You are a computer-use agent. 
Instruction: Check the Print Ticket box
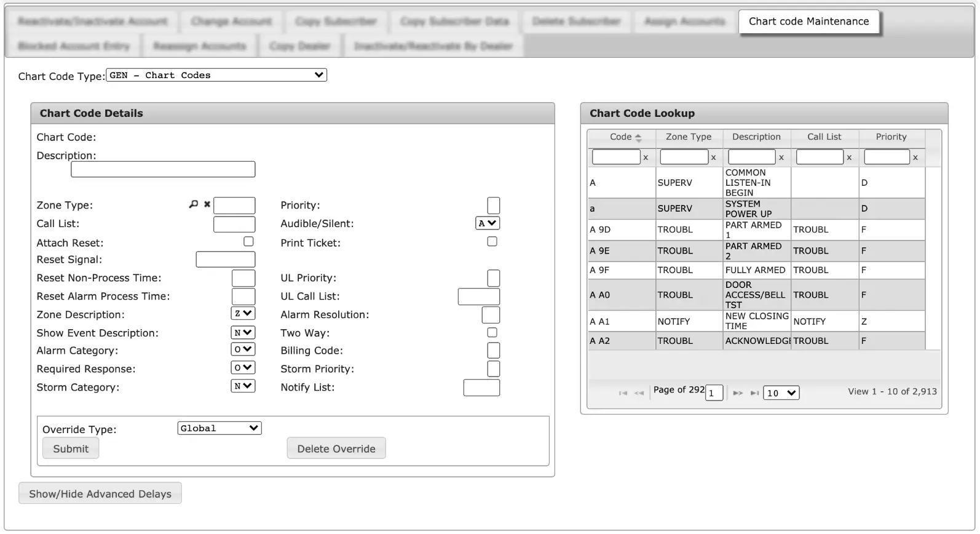(x=492, y=241)
